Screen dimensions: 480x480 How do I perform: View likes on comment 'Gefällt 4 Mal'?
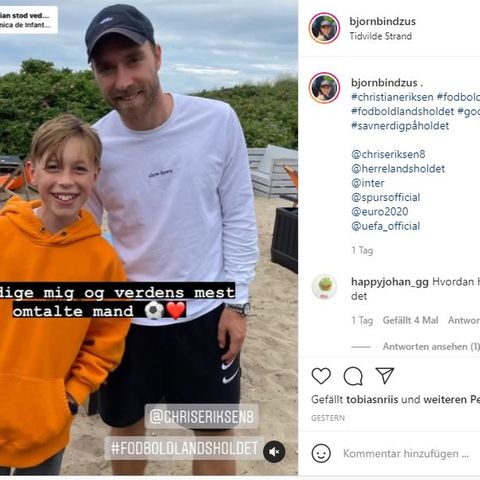coord(410,320)
